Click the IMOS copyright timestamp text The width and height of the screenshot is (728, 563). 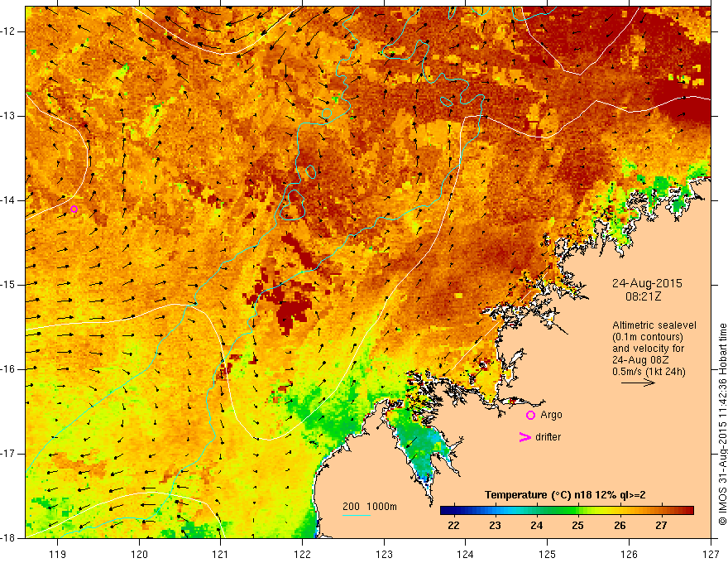click(722, 425)
